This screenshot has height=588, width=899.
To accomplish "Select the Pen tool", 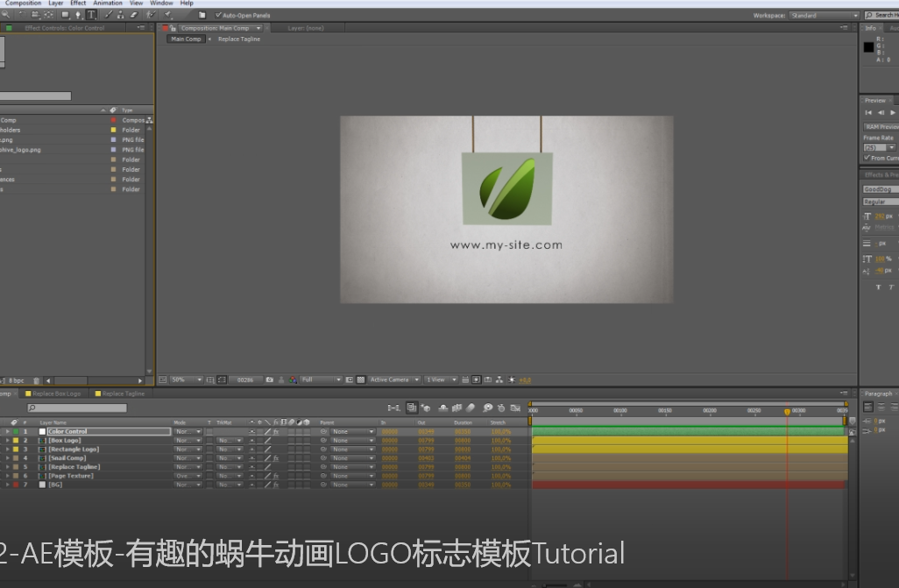I will coord(78,15).
